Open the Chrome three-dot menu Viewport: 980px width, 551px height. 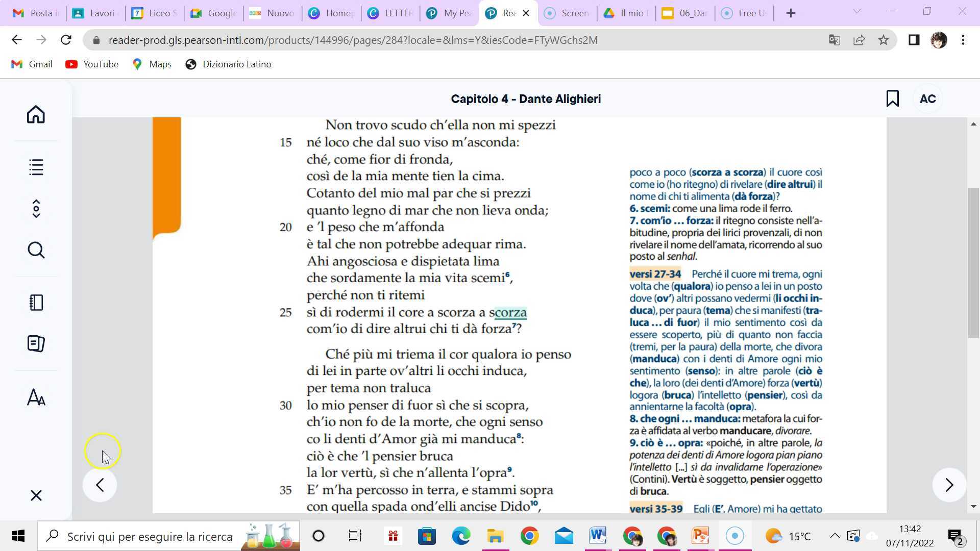click(963, 40)
